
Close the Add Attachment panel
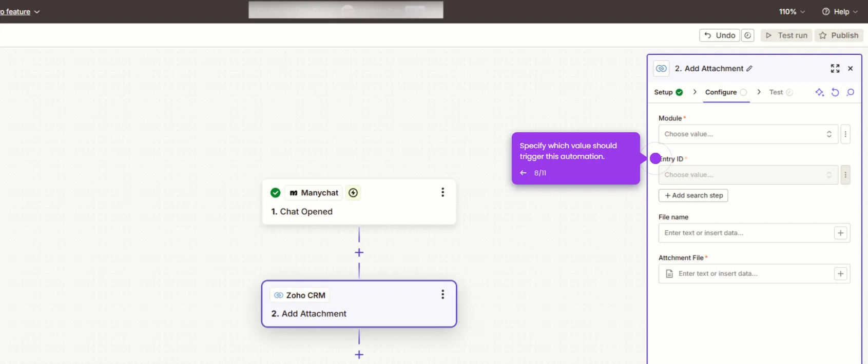pyautogui.click(x=851, y=68)
